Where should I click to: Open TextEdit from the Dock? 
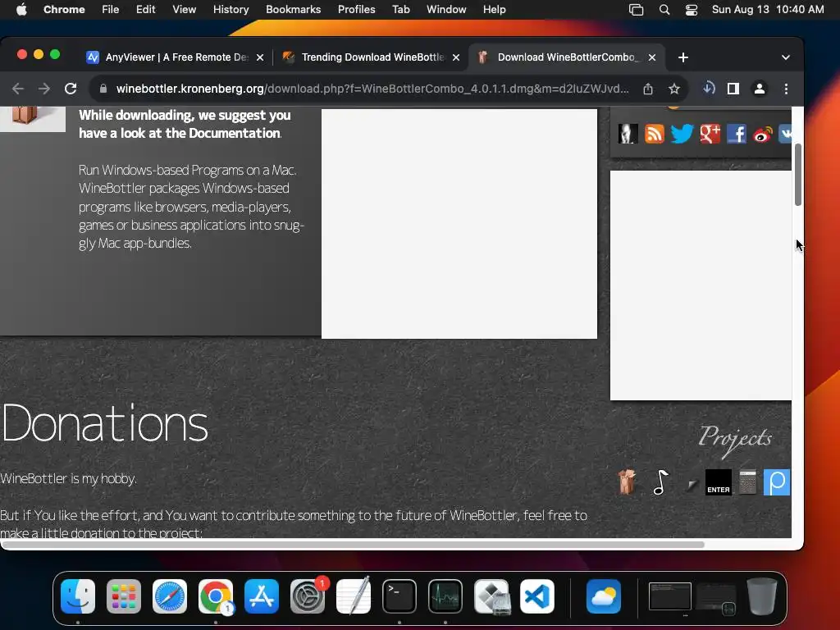pos(354,596)
